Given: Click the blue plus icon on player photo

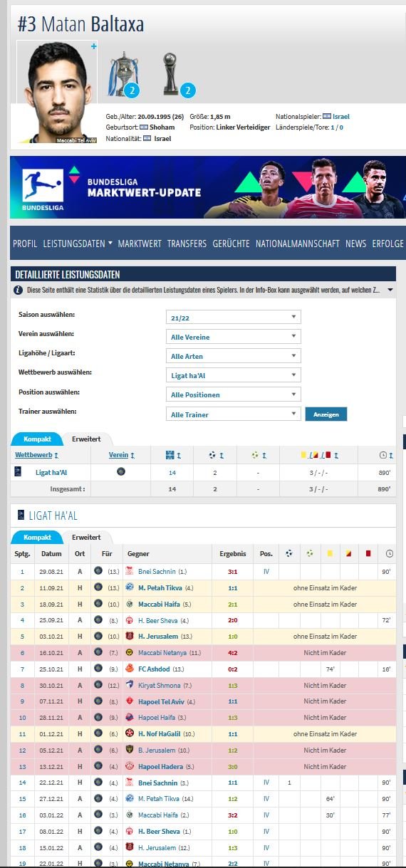Looking at the screenshot, I should point(93,46).
